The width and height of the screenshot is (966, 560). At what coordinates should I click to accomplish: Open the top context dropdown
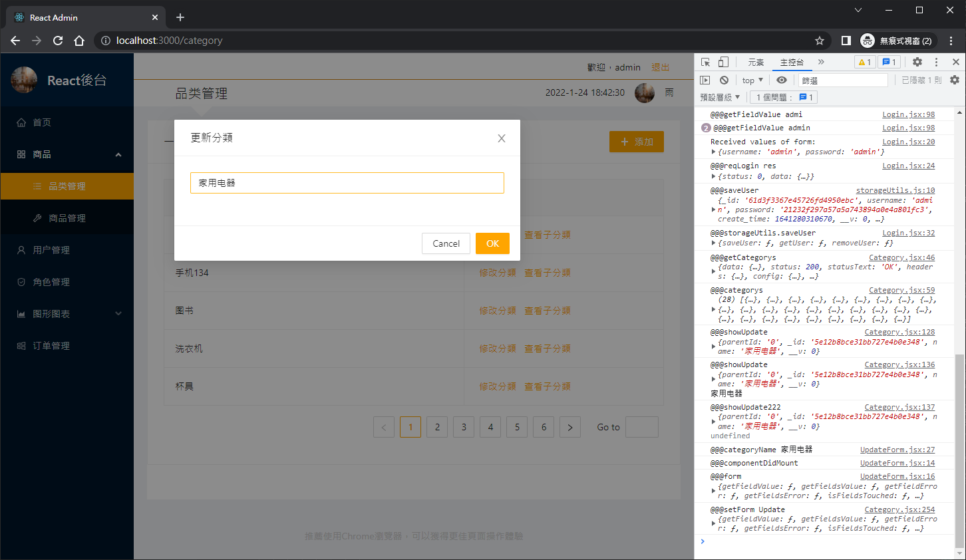point(752,80)
